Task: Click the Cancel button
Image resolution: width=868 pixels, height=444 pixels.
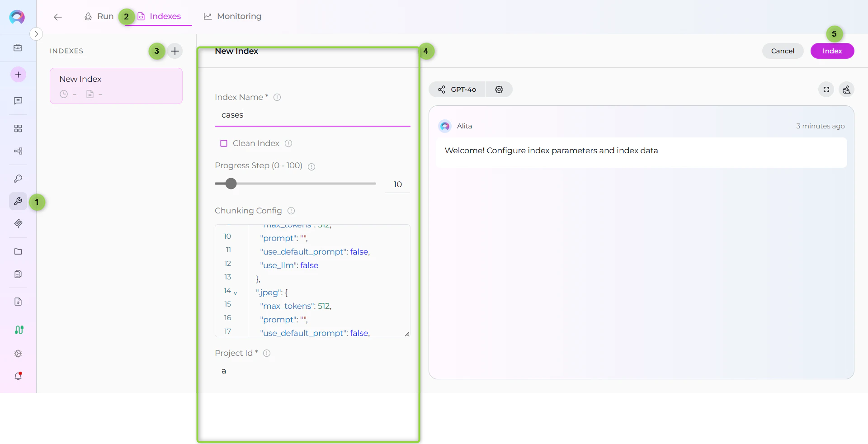Action: tap(783, 51)
